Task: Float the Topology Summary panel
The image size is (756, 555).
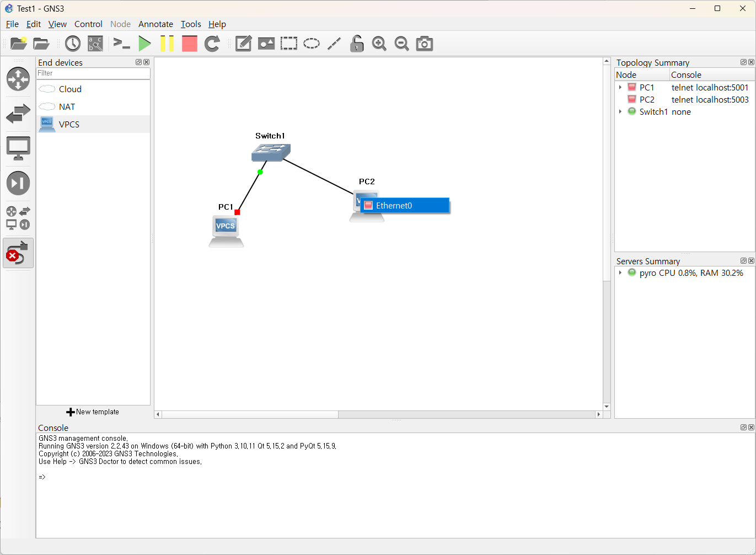Action: click(743, 62)
